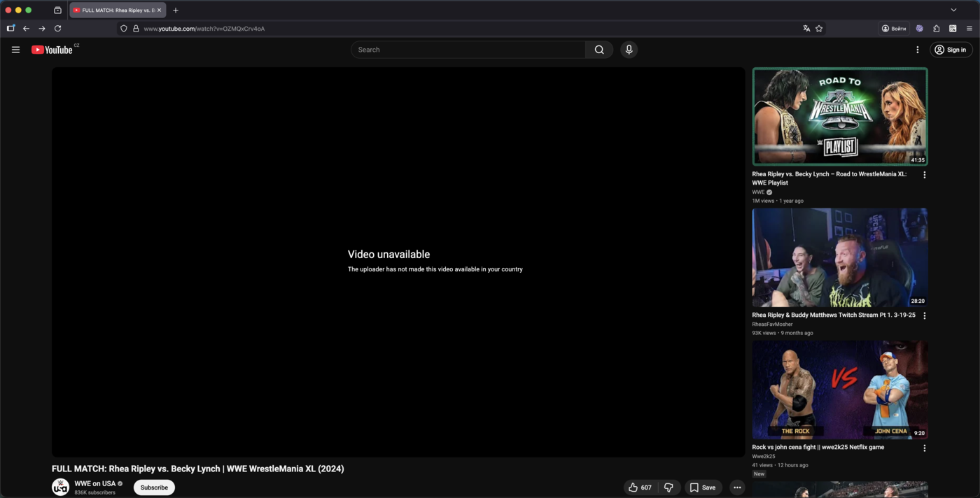980x498 pixels.
Task: Open YouTube voice search microphone
Action: (628, 49)
